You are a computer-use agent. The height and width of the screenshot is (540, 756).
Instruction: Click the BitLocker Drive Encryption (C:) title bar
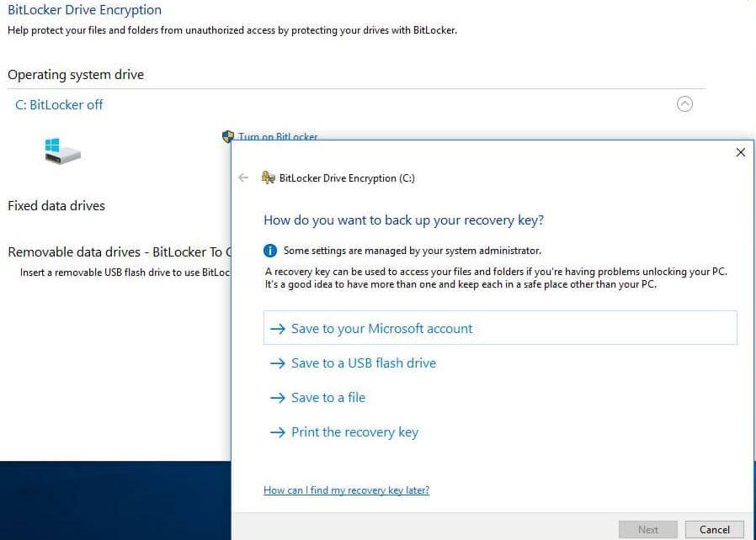[345, 177]
